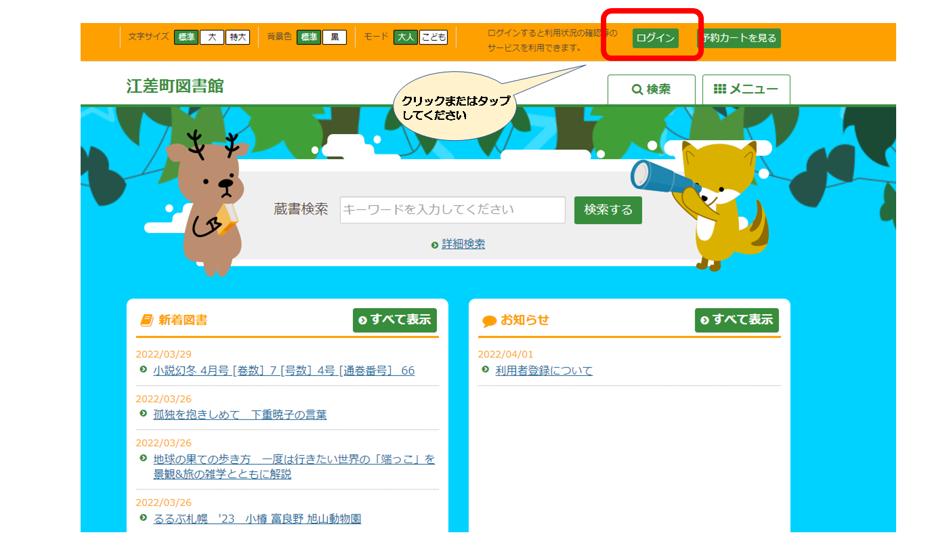Click the 背景色 label

pyautogui.click(x=279, y=37)
